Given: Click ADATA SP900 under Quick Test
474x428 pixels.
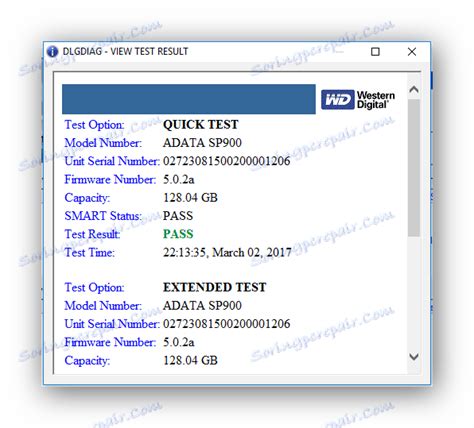Looking at the screenshot, I should [202, 143].
